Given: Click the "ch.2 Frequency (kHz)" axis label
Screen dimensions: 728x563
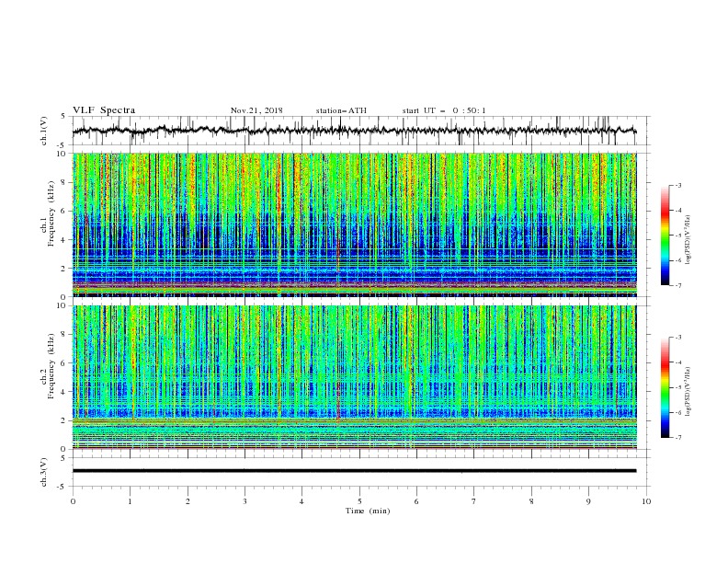Looking at the screenshot, I should point(48,364).
